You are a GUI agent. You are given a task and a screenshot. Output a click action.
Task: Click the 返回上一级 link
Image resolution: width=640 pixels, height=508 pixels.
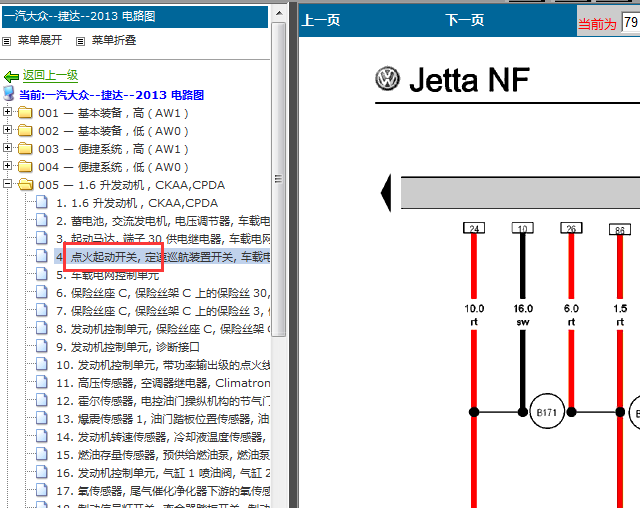pyautogui.click(x=50, y=75)
